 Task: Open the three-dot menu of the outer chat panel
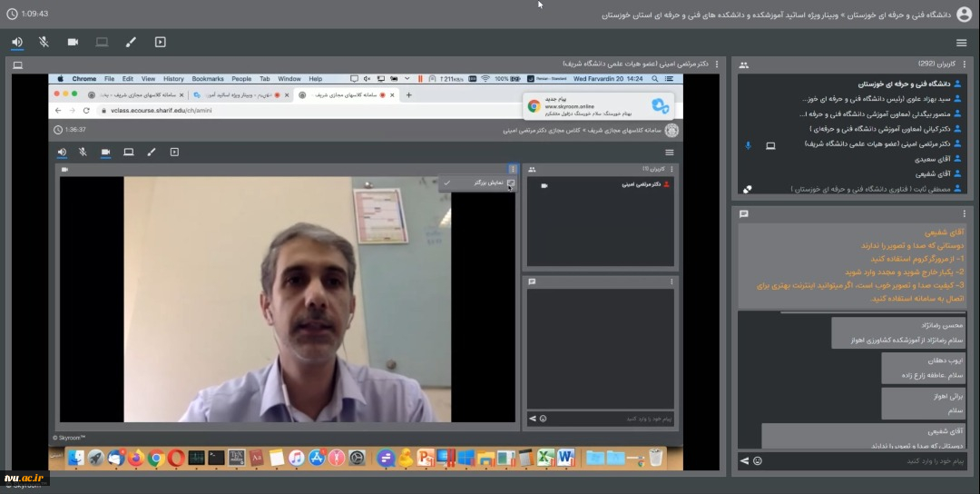click(x=965, y=213)
